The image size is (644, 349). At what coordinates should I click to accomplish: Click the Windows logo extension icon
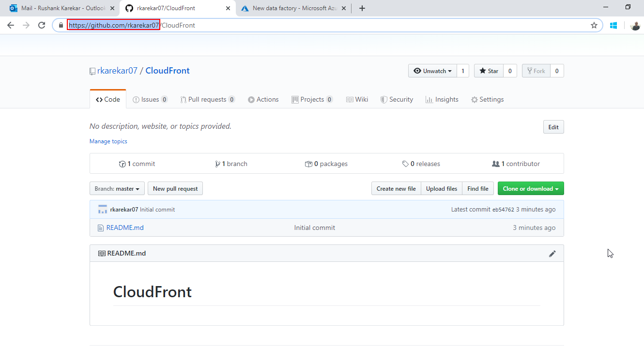613,25
